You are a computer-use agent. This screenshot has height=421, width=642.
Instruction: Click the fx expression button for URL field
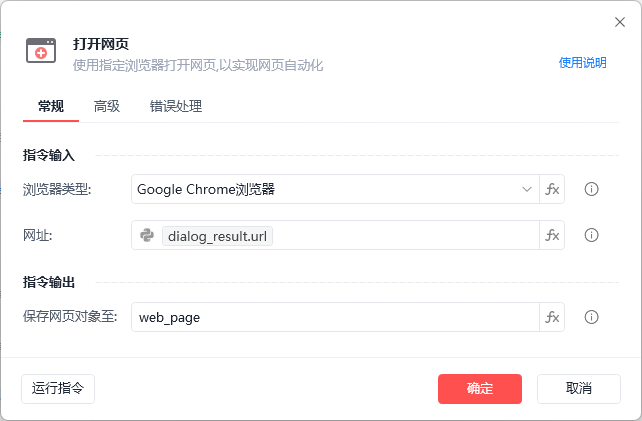552,235
